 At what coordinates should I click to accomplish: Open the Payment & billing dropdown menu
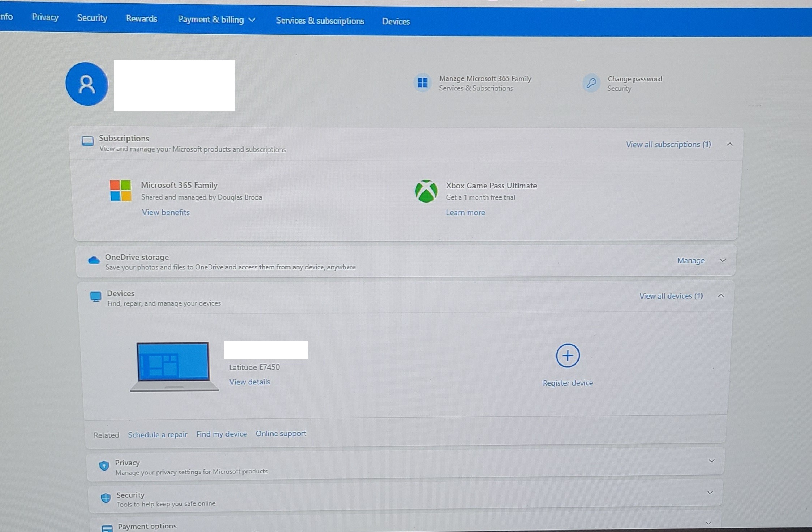click(x=217, y=20)
